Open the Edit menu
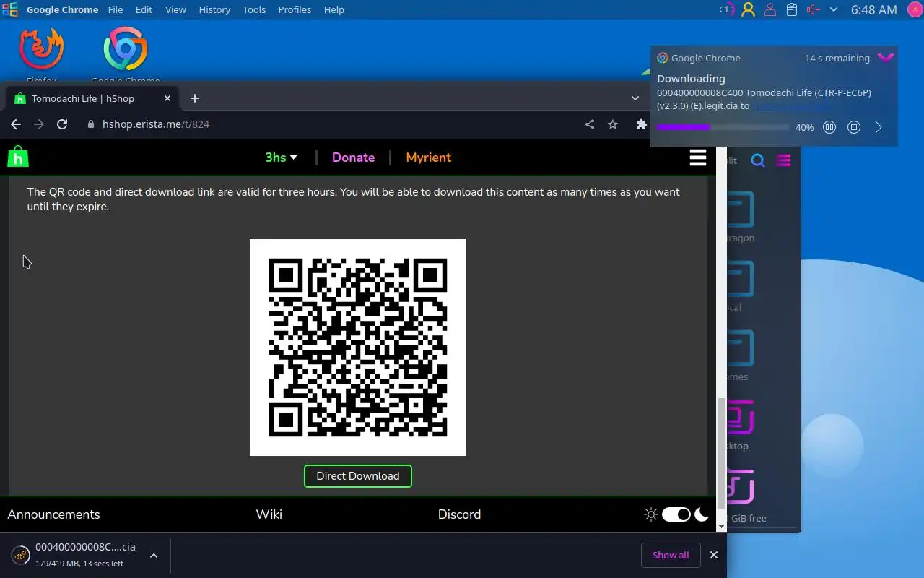This screenshot has height=578, width=924. point(144,9)
